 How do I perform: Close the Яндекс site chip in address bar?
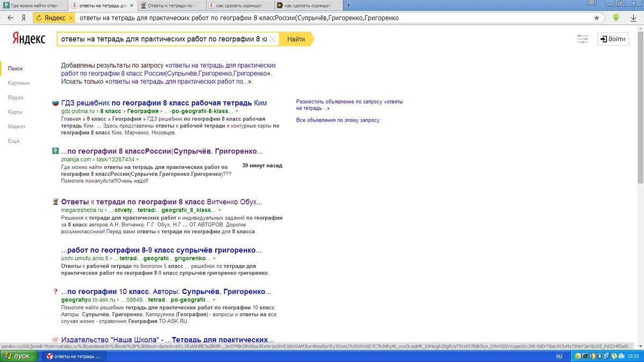(70, 18)
